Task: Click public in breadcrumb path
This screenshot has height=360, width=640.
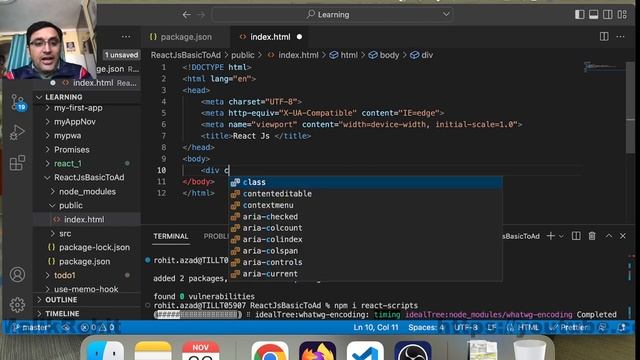Action: 242,55
